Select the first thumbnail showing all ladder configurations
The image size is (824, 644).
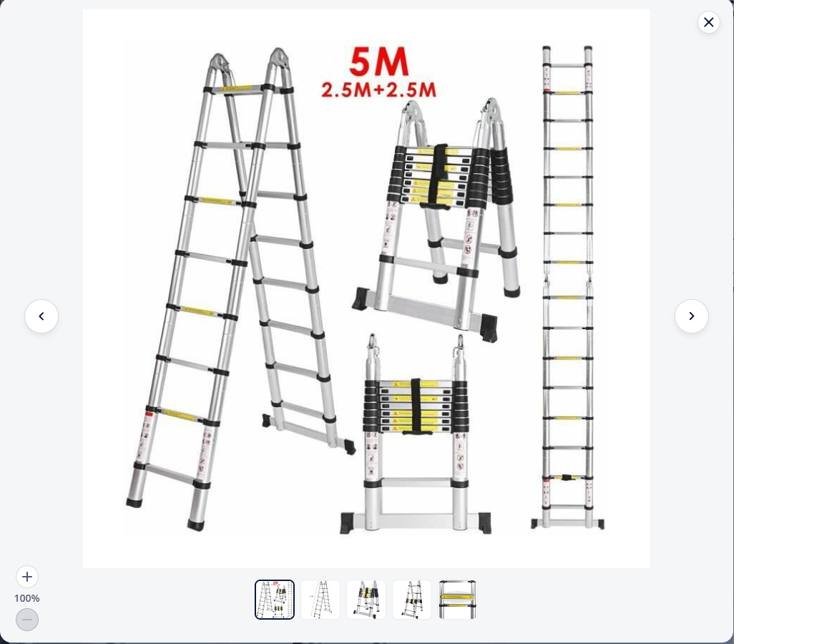pyautogui.click(x=275, y=600)
